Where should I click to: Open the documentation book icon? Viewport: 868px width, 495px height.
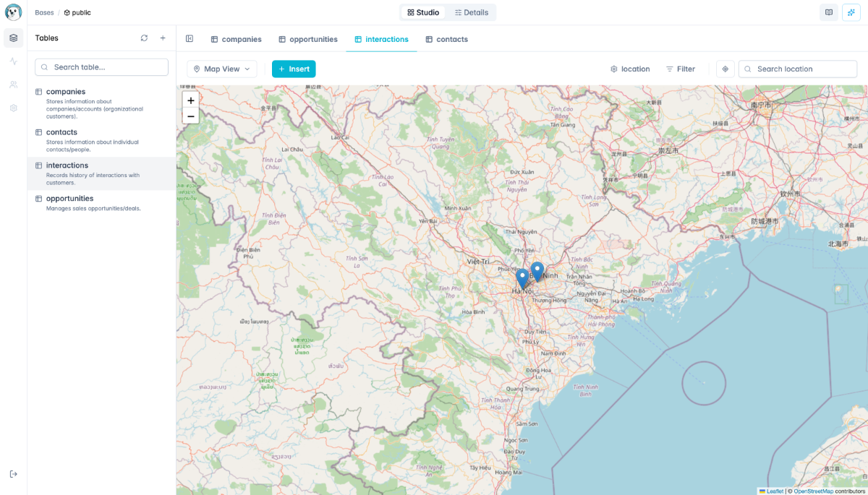(x=828, y=12)
